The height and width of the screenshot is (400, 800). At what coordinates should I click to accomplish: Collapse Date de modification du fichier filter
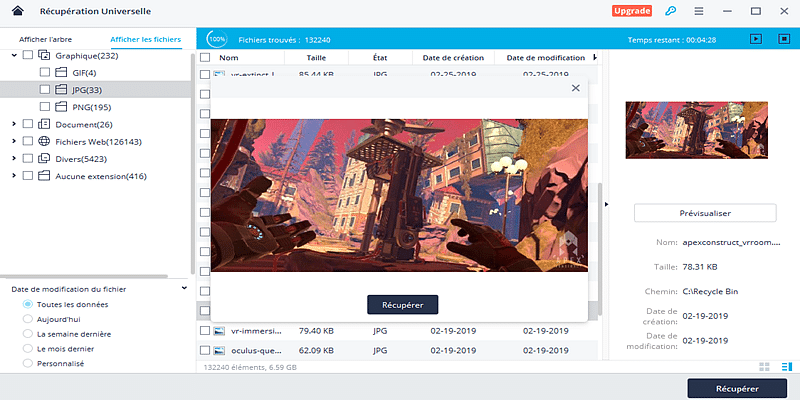pos(184,288)
